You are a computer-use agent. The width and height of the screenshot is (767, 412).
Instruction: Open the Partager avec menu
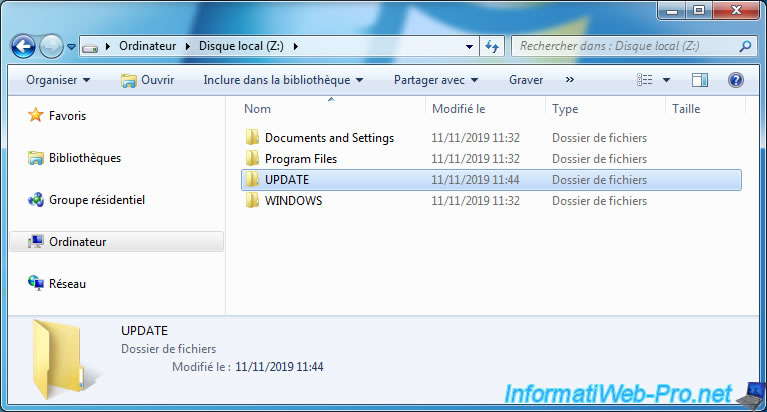click(x=436, y=80)
